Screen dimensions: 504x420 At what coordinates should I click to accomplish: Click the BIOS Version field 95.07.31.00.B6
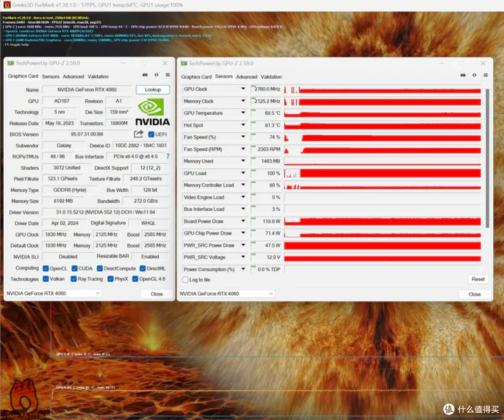pos(87,134)
